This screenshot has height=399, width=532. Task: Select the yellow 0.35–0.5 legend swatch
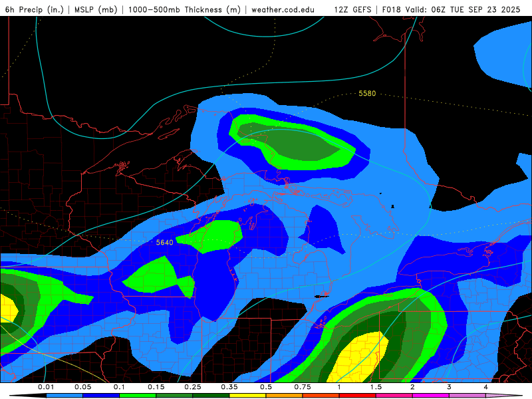pyautogui.click(x=247, y=396)
